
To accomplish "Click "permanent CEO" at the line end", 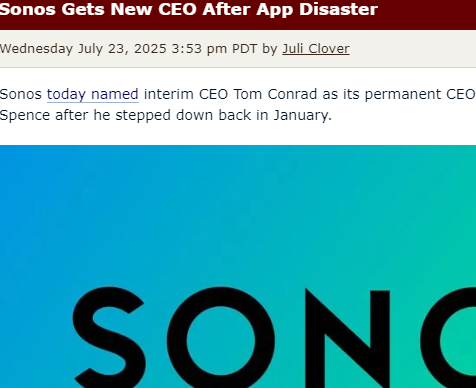I will coord(420,94).
